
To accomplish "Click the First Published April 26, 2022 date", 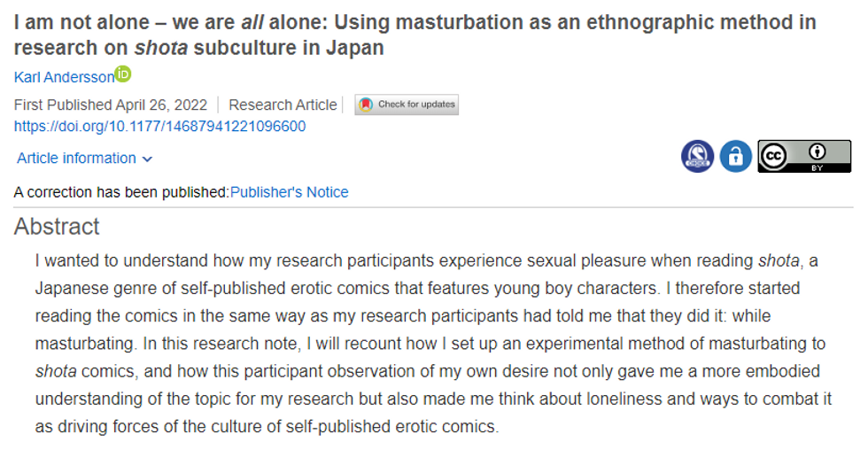I will pyautogui.click(x=111, y=105).
